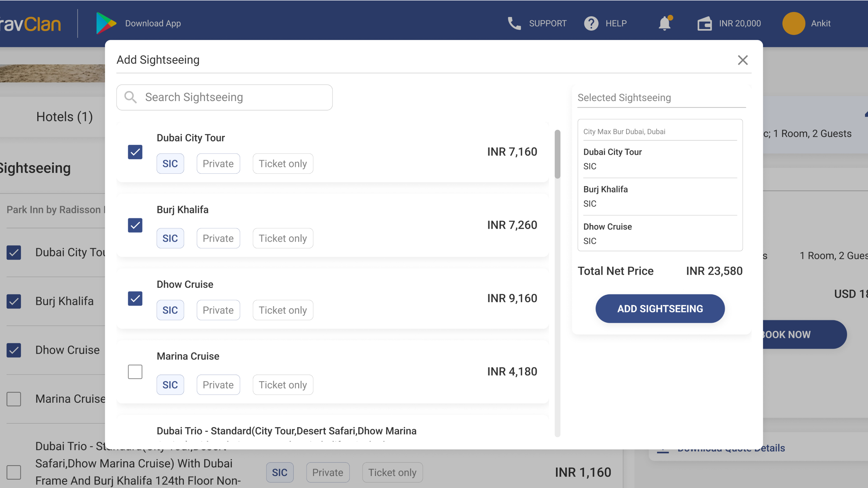Click the TravClan logo

(x=30, y=24)
